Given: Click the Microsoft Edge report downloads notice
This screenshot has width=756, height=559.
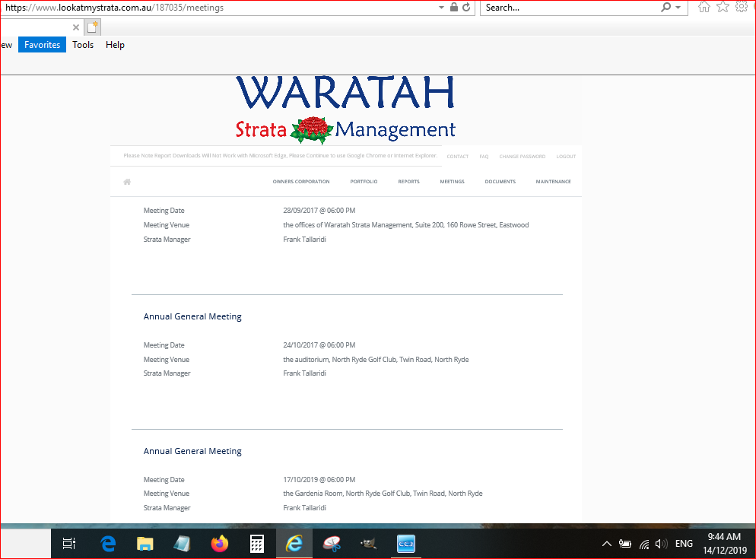Looking at the screenshot, I should (280, 156).
